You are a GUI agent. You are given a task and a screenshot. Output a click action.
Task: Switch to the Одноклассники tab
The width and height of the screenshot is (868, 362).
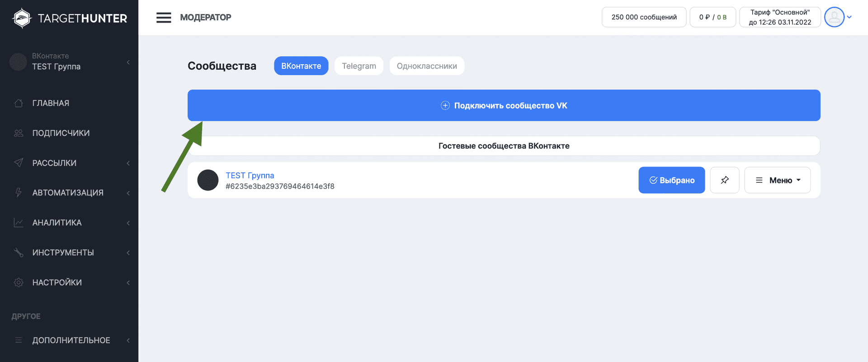426,66
